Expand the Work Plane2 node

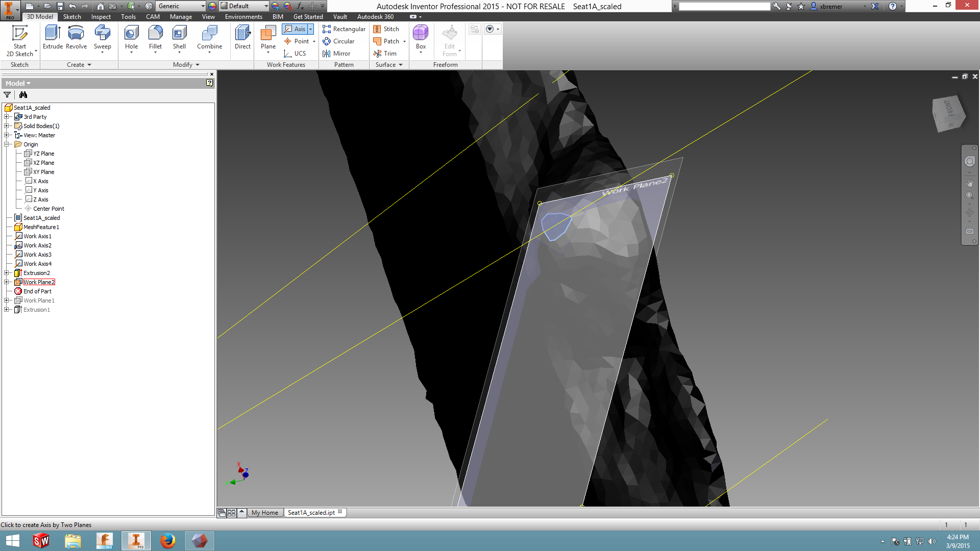pos(7,282)
